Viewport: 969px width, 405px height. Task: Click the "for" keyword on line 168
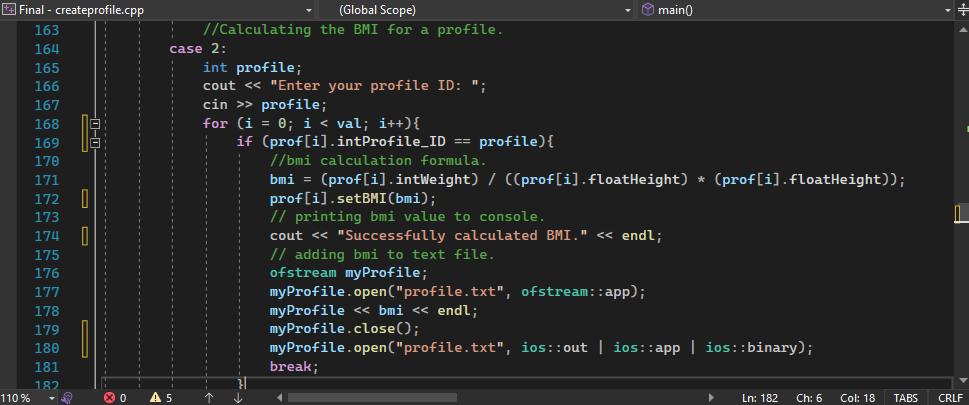(x=215, y=124)
